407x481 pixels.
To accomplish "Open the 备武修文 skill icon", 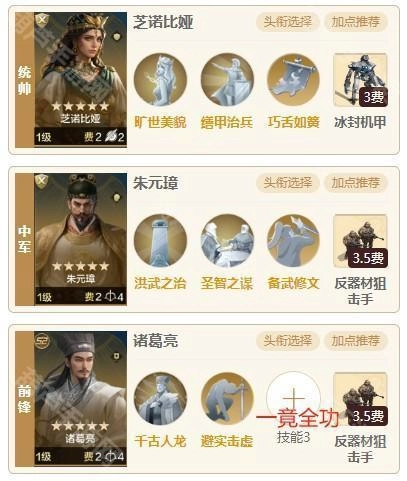I will pos(293,241).
